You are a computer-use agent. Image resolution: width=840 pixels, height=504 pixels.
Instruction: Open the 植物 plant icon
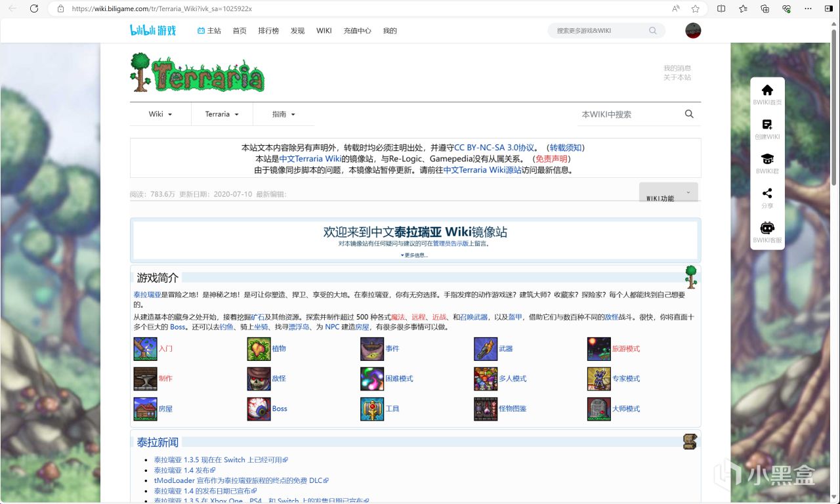pyautogui.click(x=259, y=349)
